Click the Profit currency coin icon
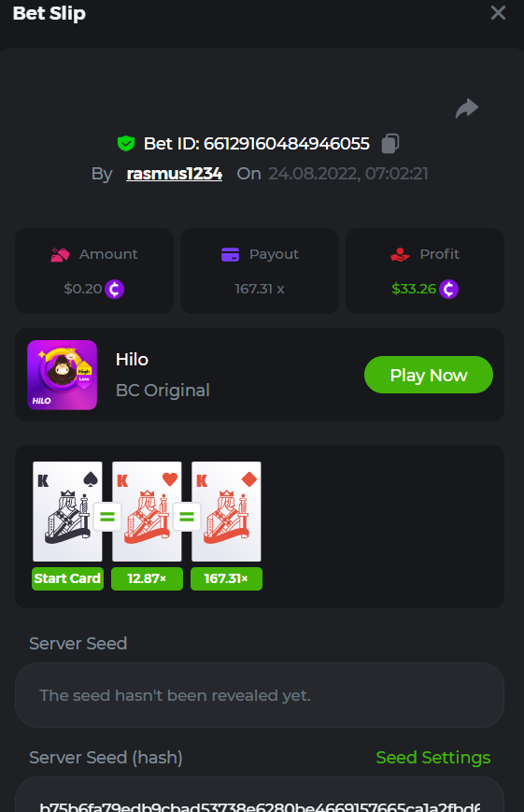 (449, 289)
